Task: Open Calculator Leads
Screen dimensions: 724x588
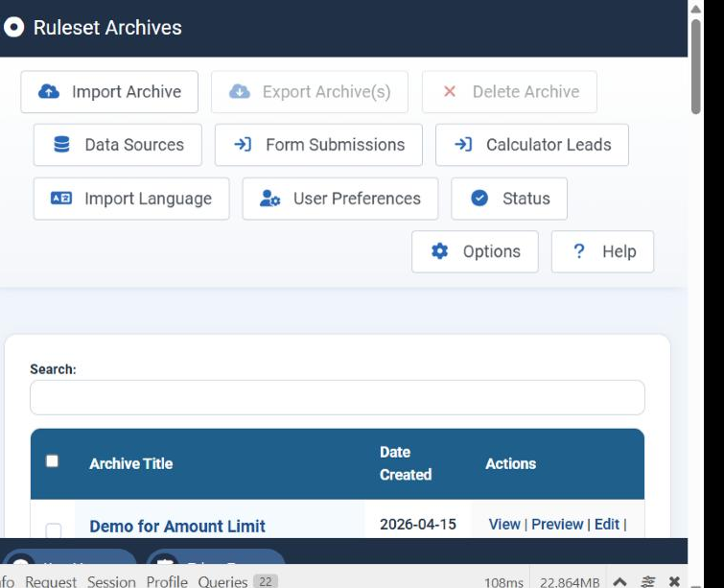Action: coord(532,145)
